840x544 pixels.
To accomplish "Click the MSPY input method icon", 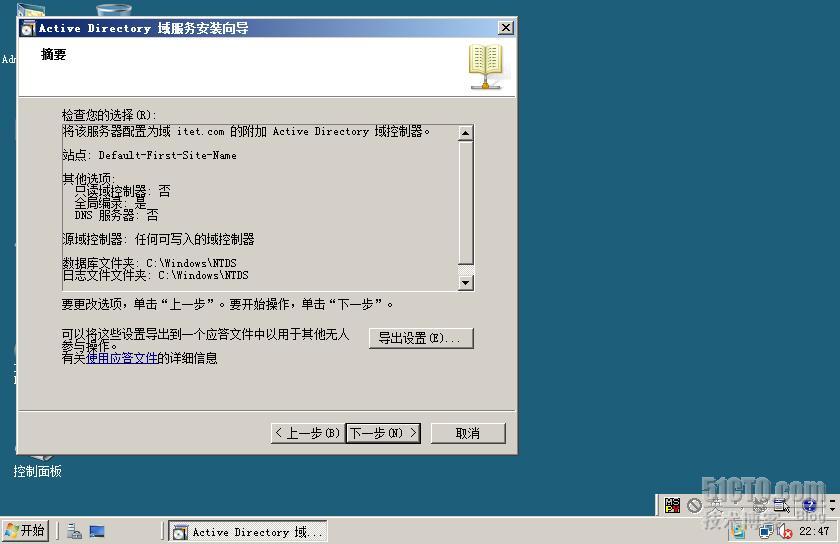I will (672, 505).
